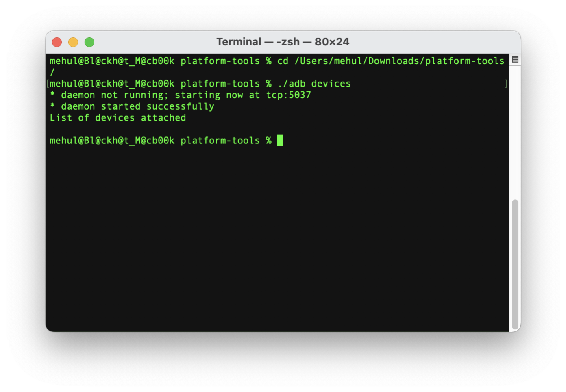Viewport: 566px width, 392px height.
Task: Click the blinking cursor at the prompt
Action: click(280, 140)
